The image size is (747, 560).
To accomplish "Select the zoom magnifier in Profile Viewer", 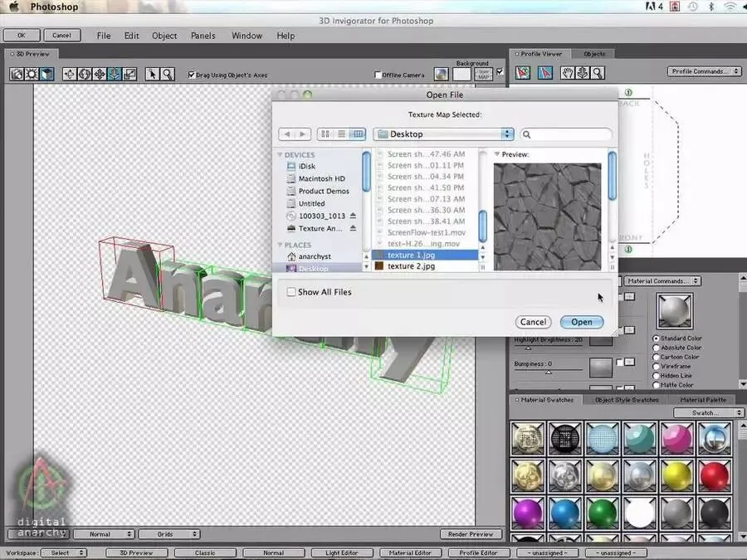I will (x=598, y=72).
